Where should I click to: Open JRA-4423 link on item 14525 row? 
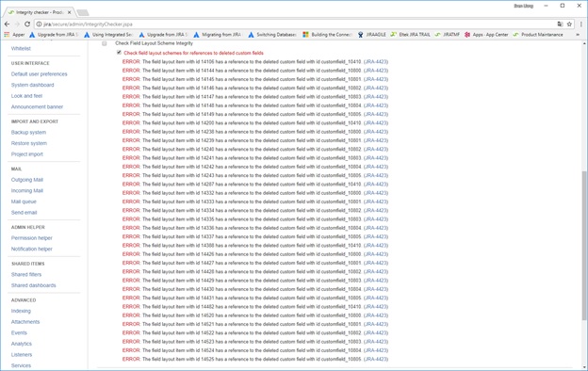point(376,359)
